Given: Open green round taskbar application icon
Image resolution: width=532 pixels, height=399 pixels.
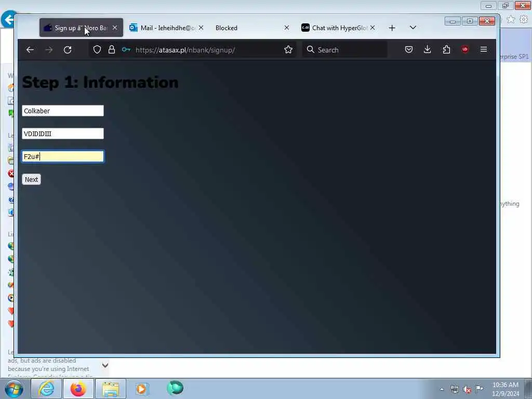Looking at the screenshot, I should (175, 388).
